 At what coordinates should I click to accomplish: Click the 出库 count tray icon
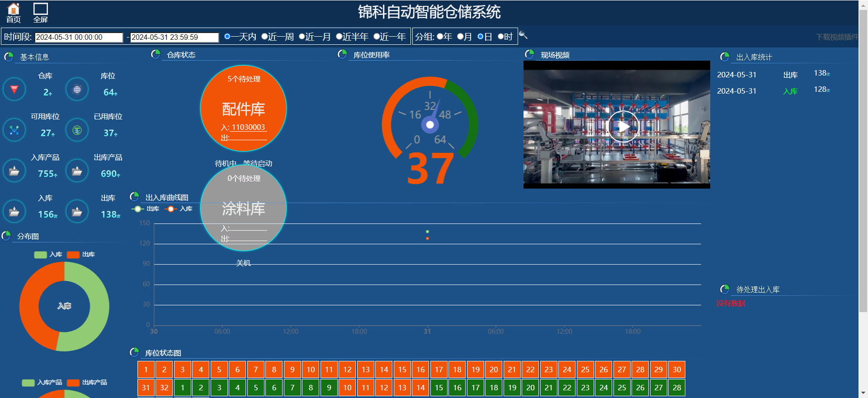(x=77, y=212)
